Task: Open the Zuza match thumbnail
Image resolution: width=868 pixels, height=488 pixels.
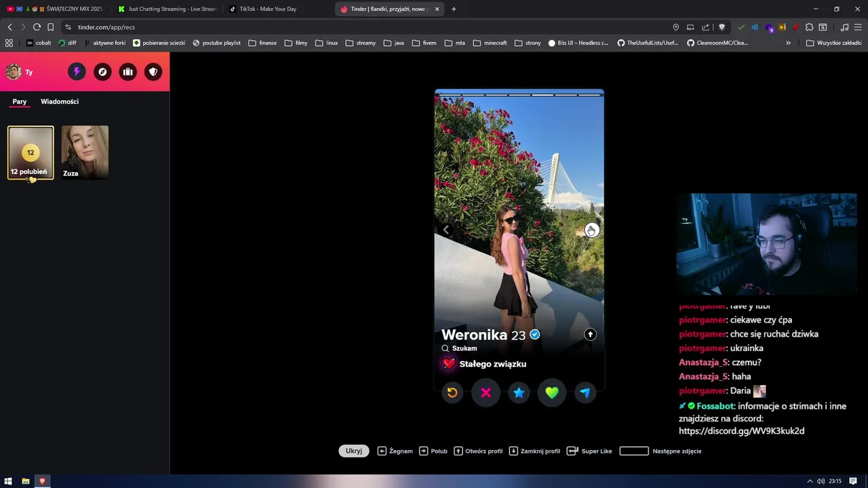Action: [85, 152]
